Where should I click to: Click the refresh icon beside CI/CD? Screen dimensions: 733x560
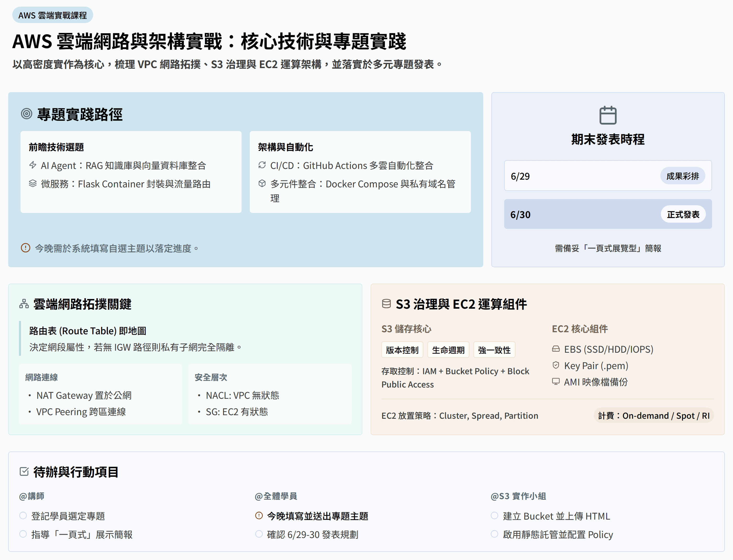(262, 165)
